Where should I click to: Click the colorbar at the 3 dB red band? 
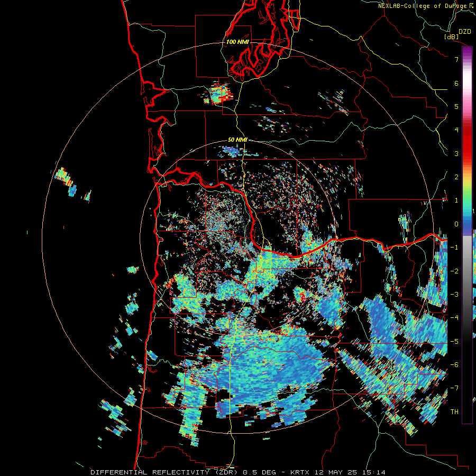point(467,153)
